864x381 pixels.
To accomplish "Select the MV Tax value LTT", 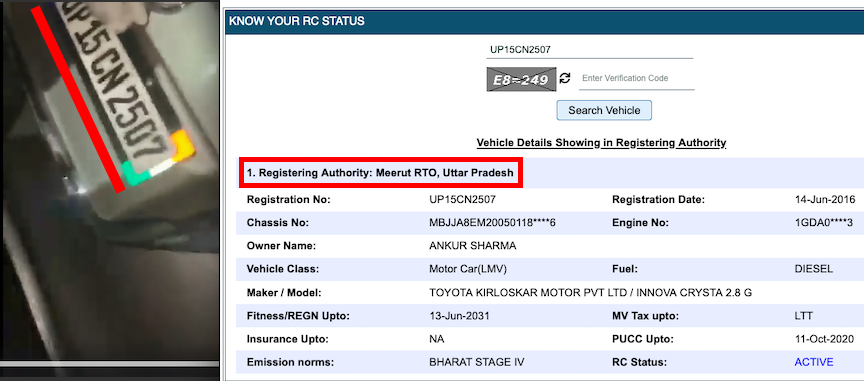I will 803,316.
